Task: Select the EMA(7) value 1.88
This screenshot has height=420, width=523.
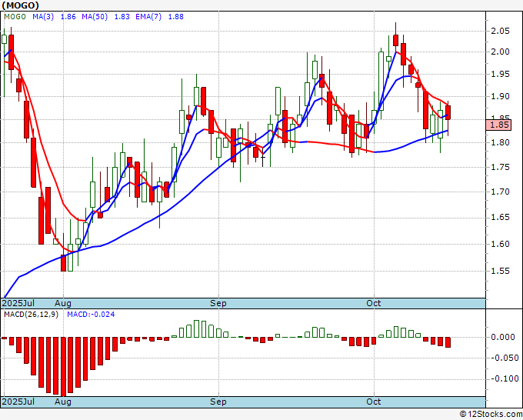Action: (x=176, y=17)
